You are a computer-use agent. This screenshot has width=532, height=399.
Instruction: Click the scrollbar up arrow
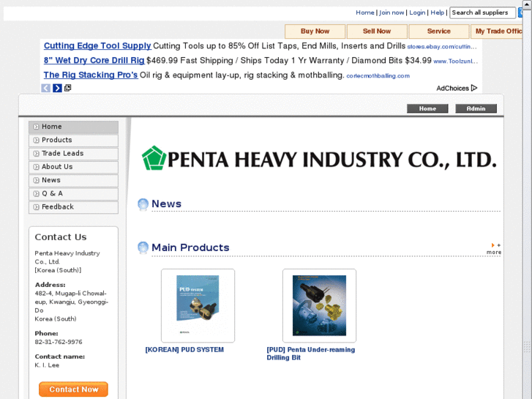(527, 4)
